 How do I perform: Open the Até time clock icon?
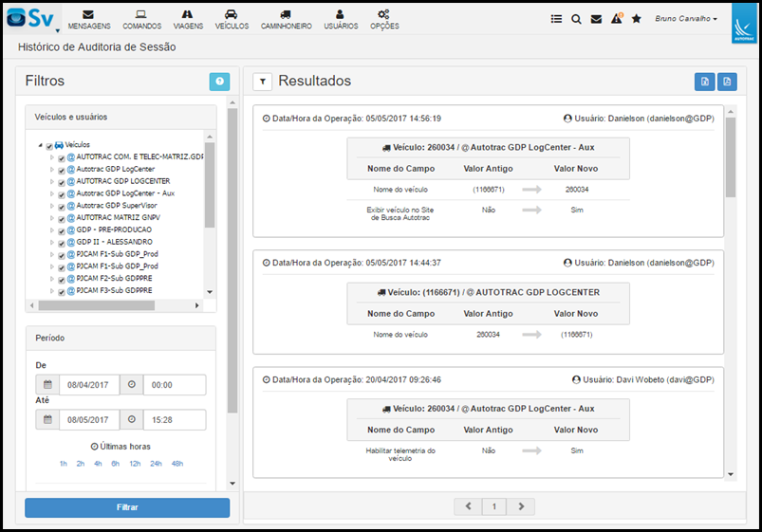(x=132, y=420)
